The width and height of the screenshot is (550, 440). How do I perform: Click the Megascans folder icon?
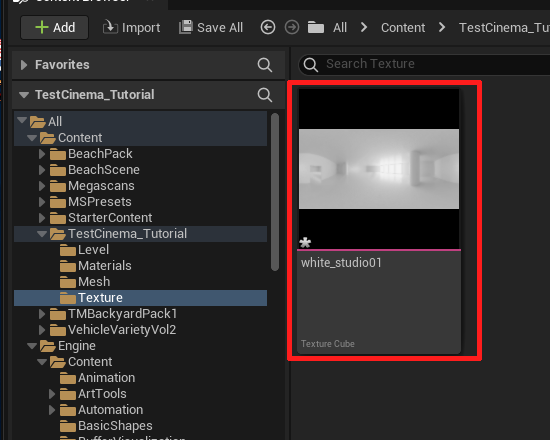(x=58, y=186)
